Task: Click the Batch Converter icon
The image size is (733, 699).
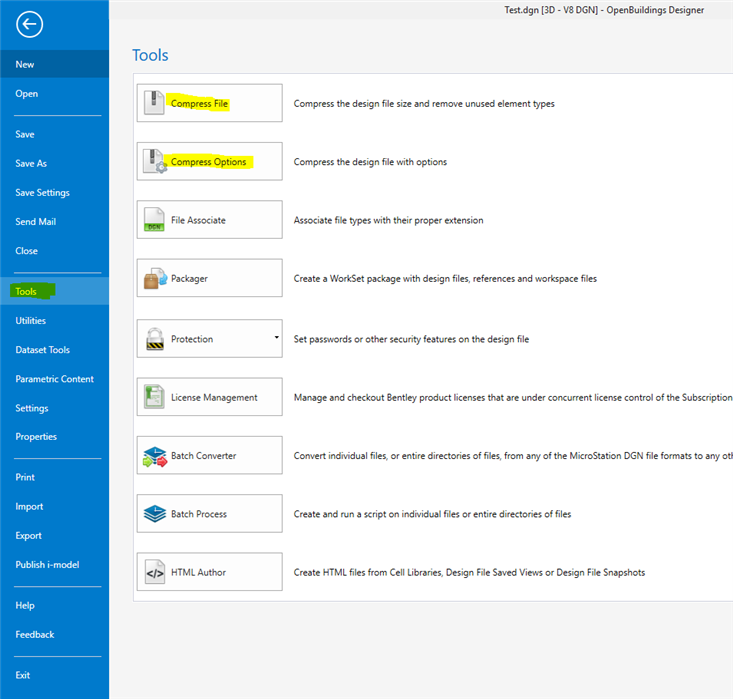Action: [155, 456]
